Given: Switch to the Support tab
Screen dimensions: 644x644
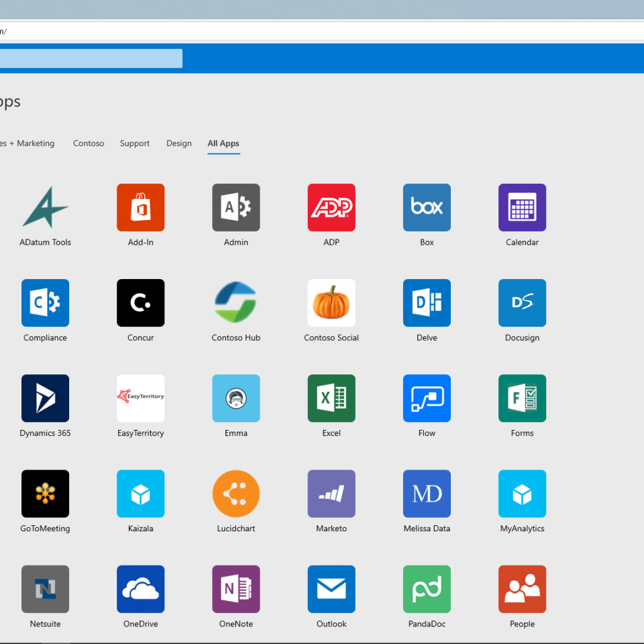Looking at the screenshot, I should 135,144.
